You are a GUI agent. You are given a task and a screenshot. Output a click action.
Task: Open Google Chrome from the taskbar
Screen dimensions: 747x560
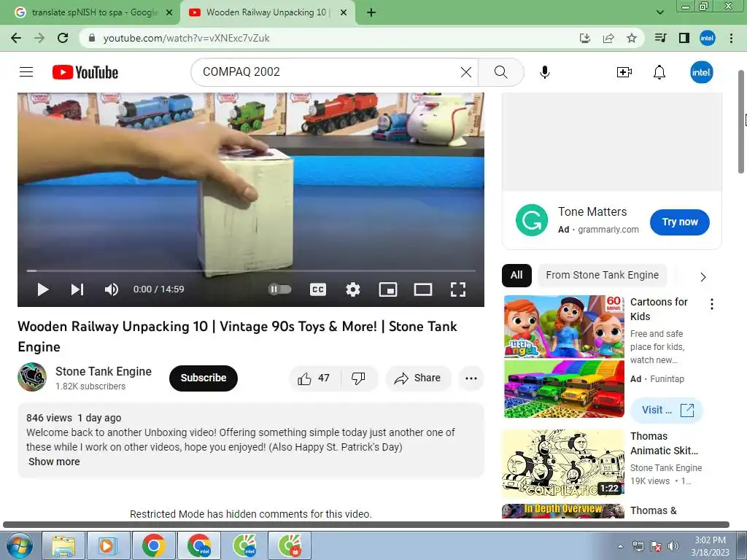pyautogui.click(x=153, y=545)
